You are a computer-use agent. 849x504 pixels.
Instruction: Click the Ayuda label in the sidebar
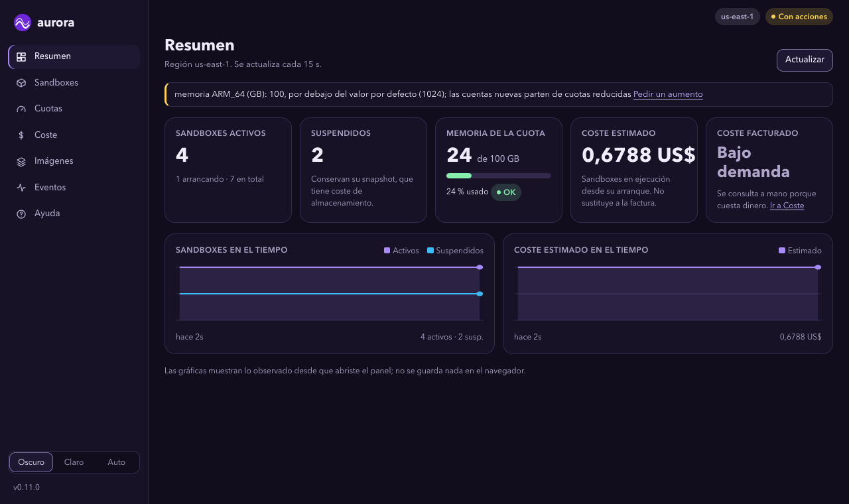47,214
